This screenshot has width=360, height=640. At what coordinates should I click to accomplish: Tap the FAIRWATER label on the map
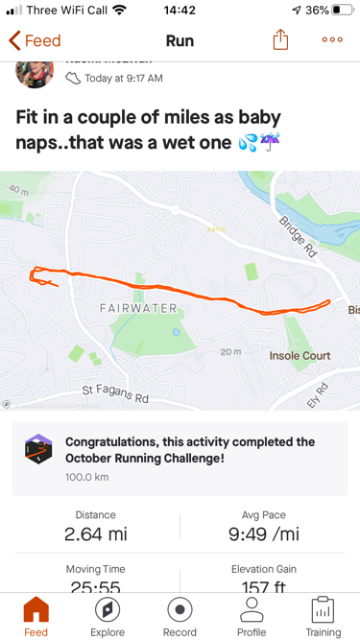point(139,308)
